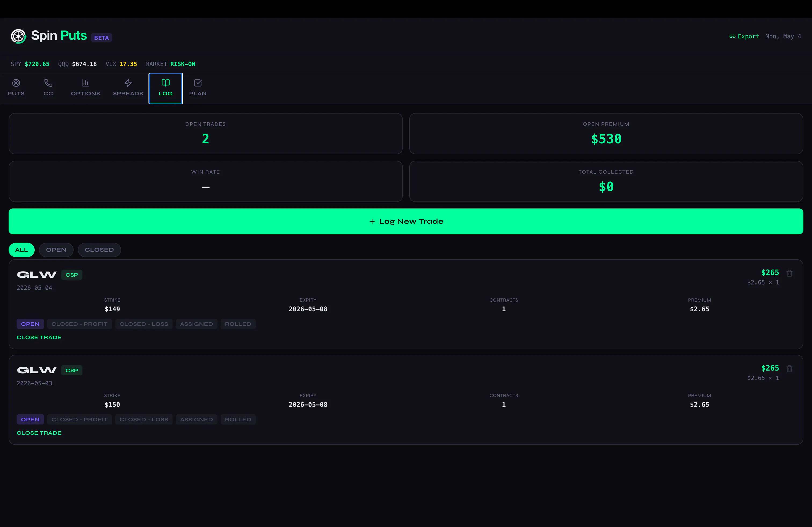The height and width of the screenshot is (527, 812).
Task: Mark $150 strike trade Closed - Profit
Action: [79, 419]
